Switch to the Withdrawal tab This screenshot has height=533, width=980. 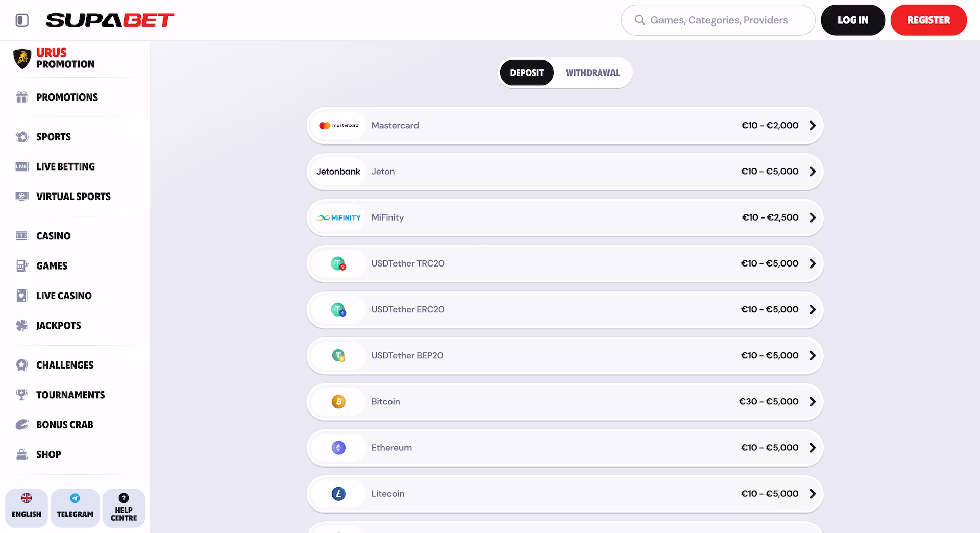point(593,72)
